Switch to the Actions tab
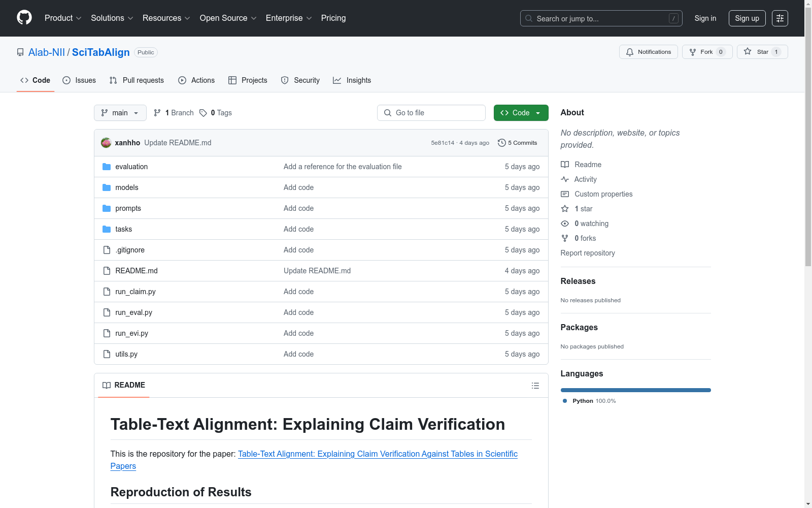 click(x=196, y=80)
